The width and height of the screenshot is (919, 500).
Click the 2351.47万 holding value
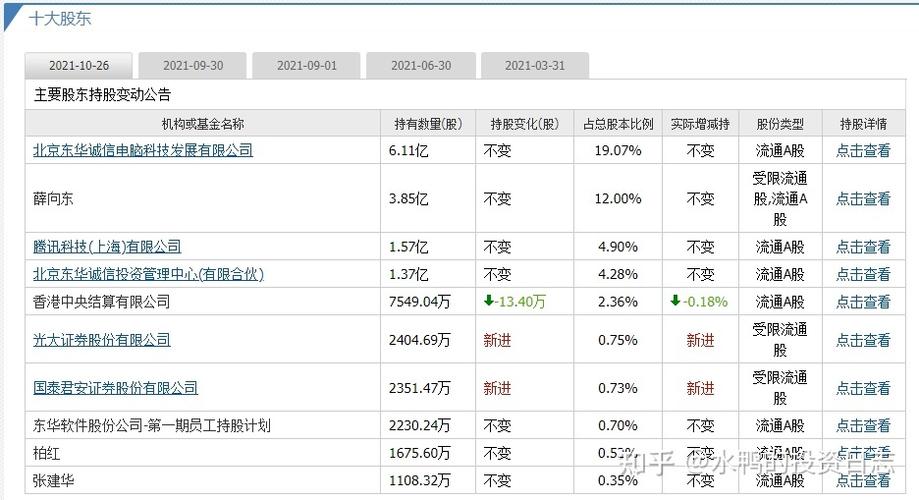(420, 388)
